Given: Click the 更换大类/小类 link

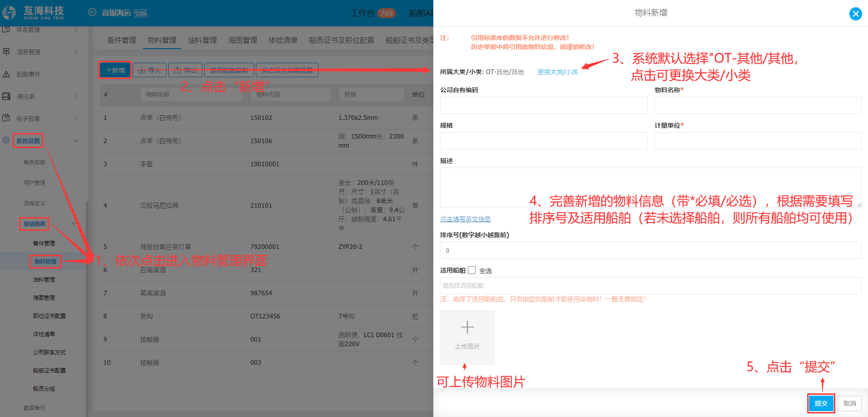Looking at the screenshot, I should pos(558,72).
